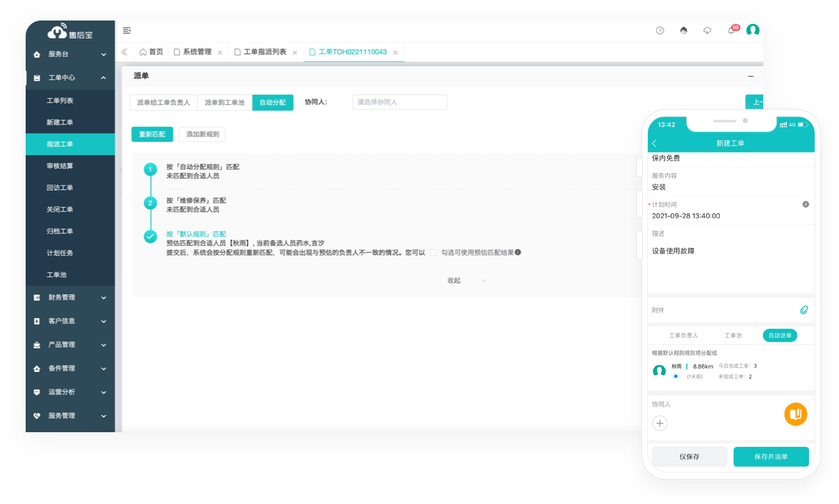
Task: Open the user avatar in top bar
Action: click(753, 30)
